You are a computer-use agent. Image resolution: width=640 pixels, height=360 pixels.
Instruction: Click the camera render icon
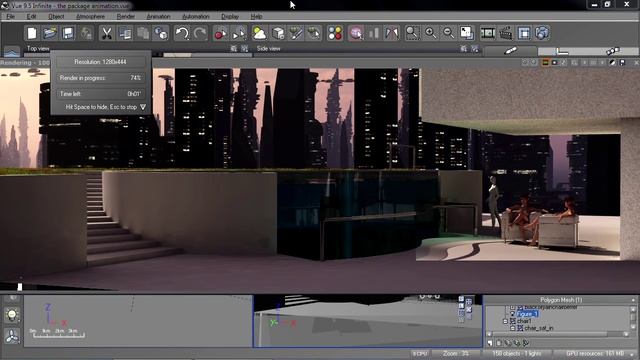pos(542,33)
